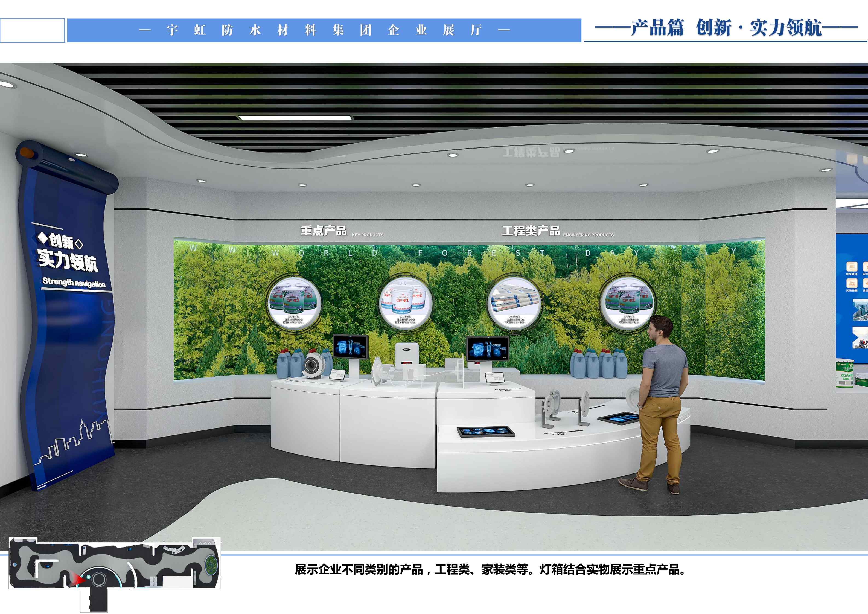This screenshot has height=614, width=868.
Task: Click the white bucket circular display
Action: 406,303
